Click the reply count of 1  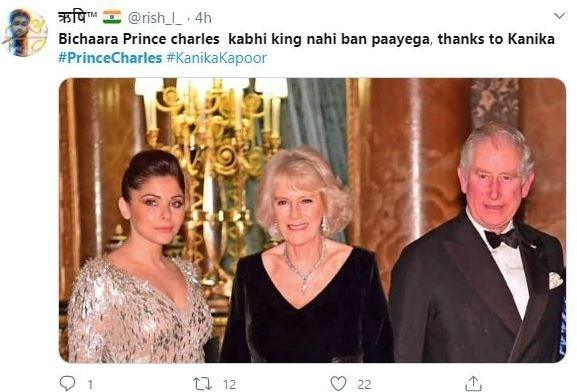[x=90, y=385]
